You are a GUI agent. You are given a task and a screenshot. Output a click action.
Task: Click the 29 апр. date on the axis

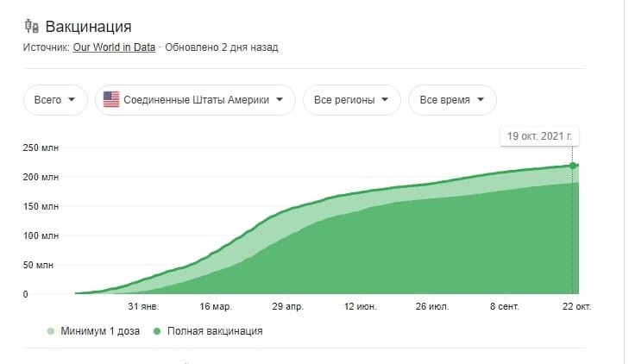coord(287,307)
